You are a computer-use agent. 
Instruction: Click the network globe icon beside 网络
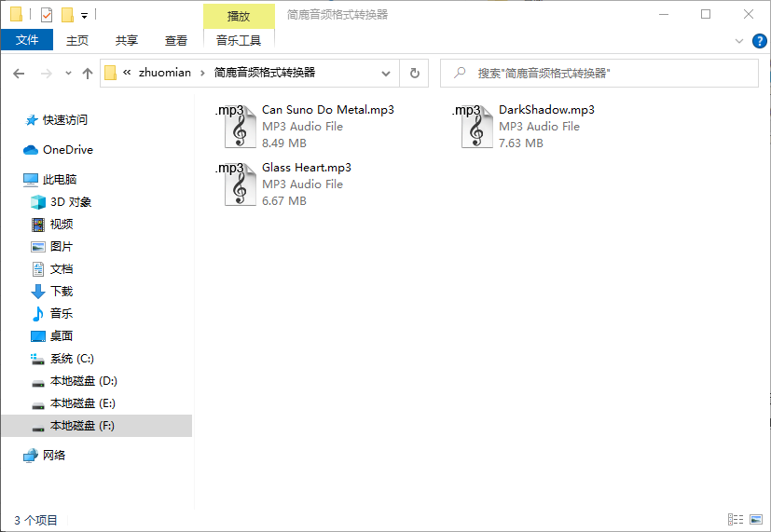tap(31, 456)
